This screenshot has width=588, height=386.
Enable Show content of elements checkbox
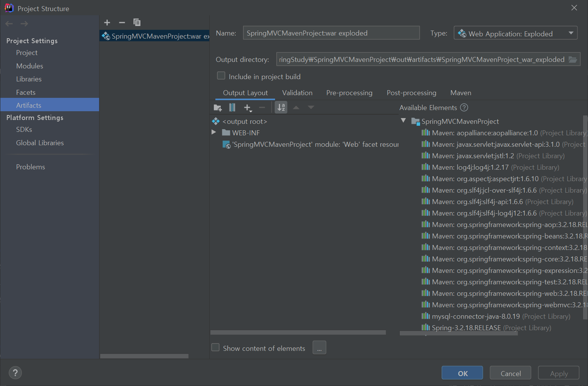215,347
